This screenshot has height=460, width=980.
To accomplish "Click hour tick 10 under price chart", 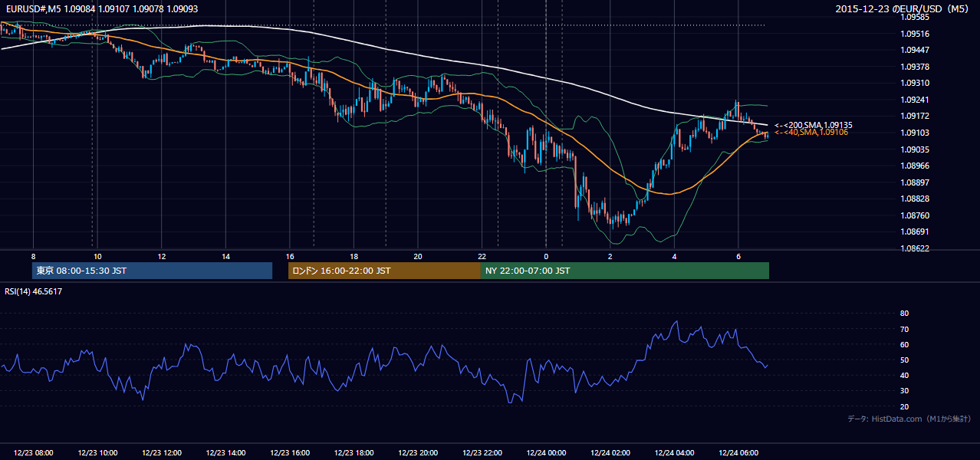I will point(97,256).
